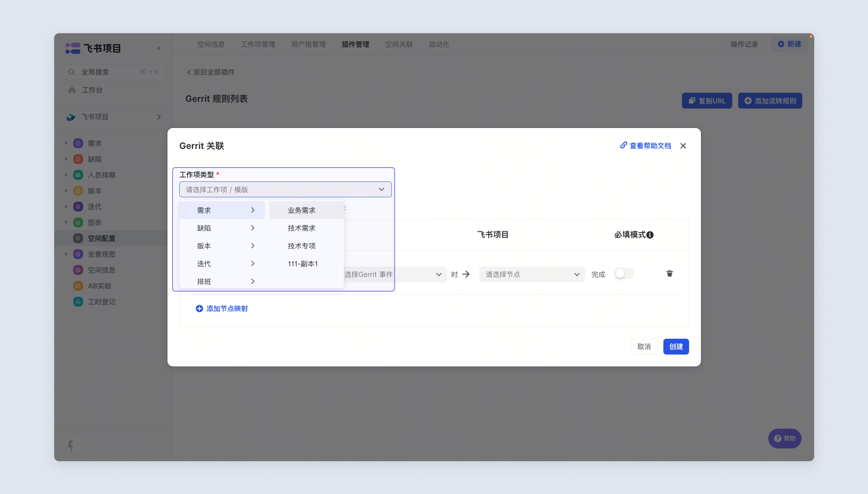Go back via 返回全部插件

pyautogui.click(x=211, y=72)
